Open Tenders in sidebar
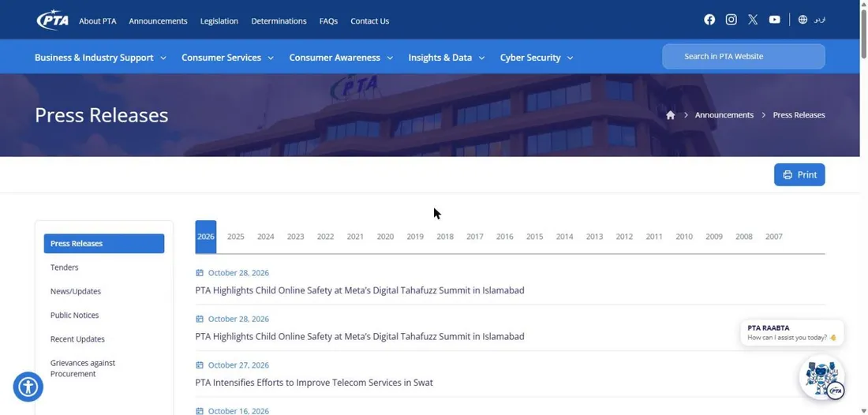The width and height of the screenshot is (868, 415). pos(64,267)
